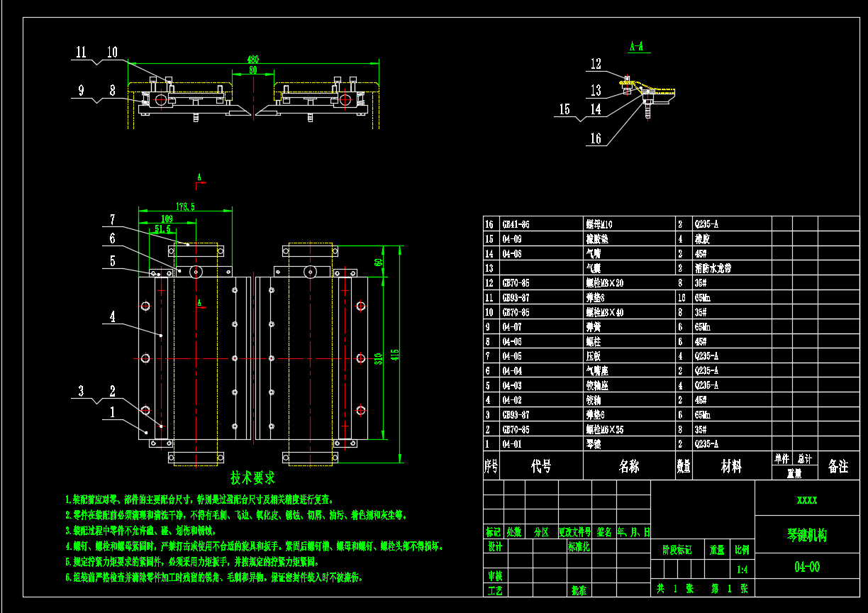Select the A-A section view label
The height and width of the screenshot is (613, 868).
tap(636, 47)
